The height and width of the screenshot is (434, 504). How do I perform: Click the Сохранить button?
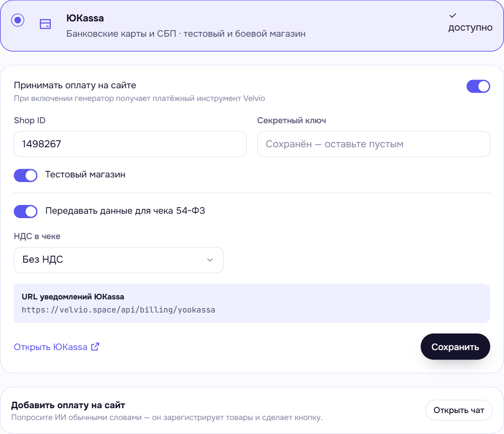point(455,347)
